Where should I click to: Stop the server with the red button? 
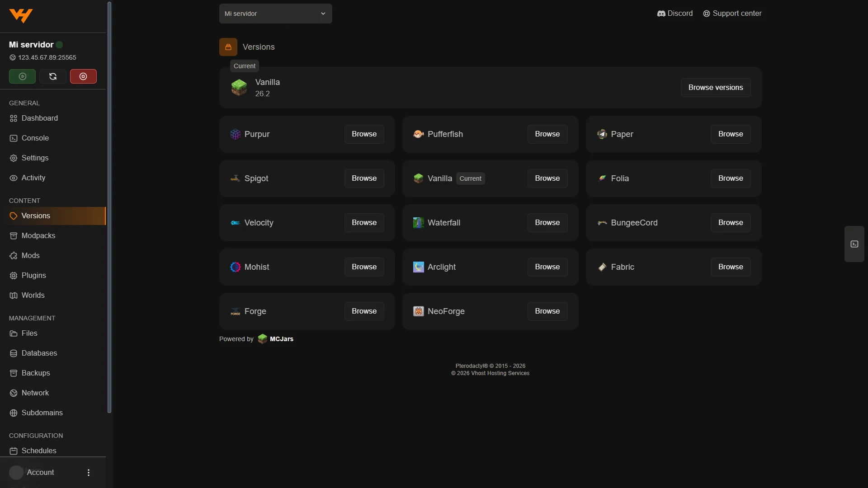pos(83,76)
